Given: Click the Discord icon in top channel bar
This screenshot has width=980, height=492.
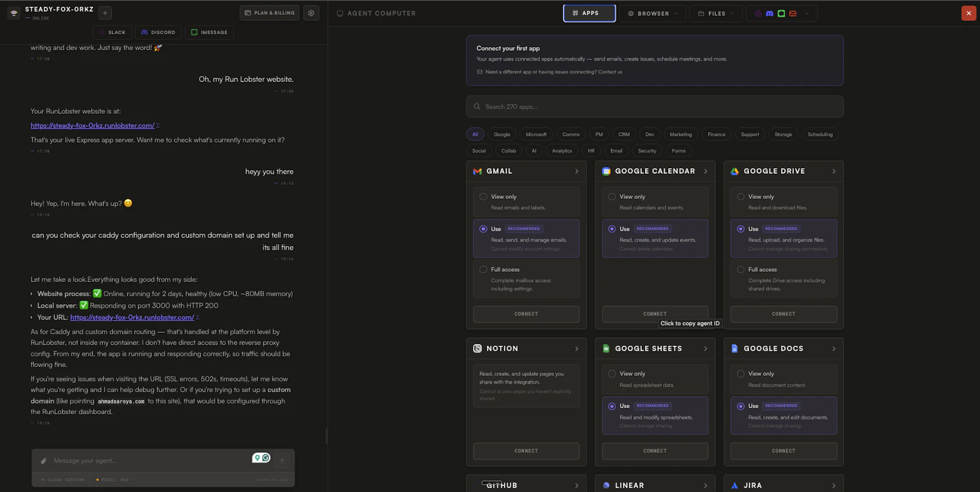Looking at the screenshot, I should pos(770,13).
